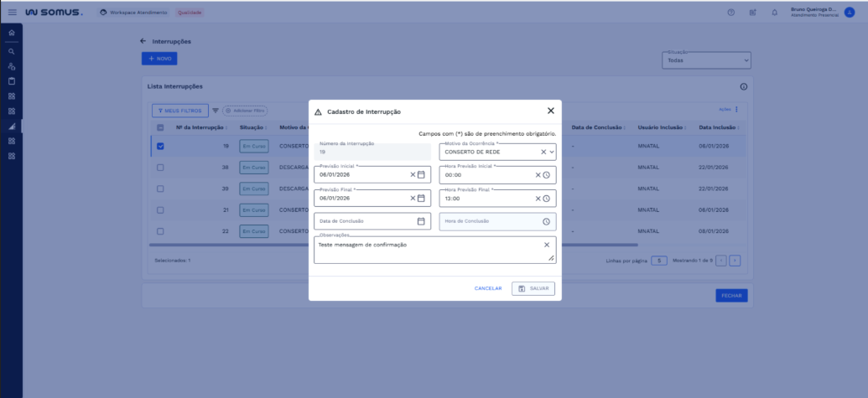868x398 pixels.
Task: Clear the Previsão Inicial date value
Action: point(413,175)
